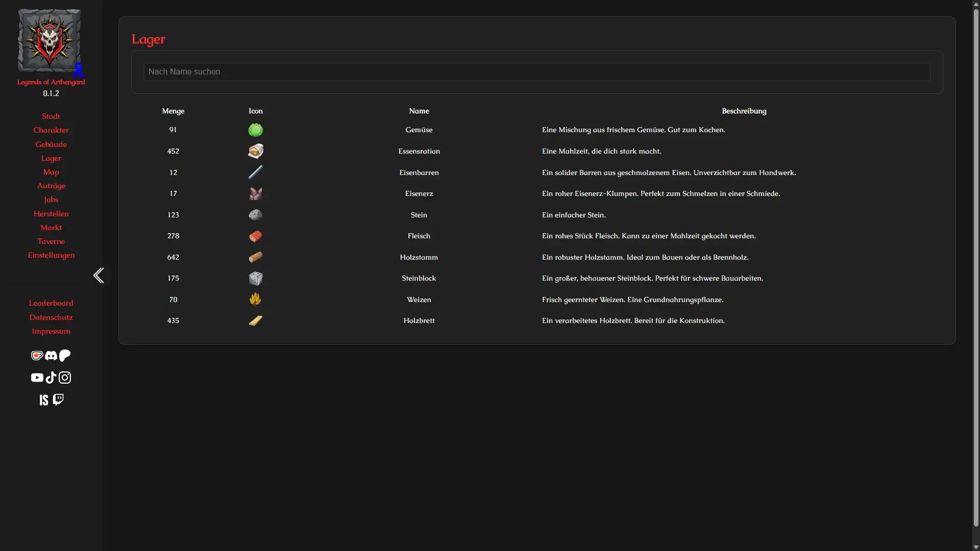Open the Datenschutz page
980x551 pixels.
click(x=51, y=317)
